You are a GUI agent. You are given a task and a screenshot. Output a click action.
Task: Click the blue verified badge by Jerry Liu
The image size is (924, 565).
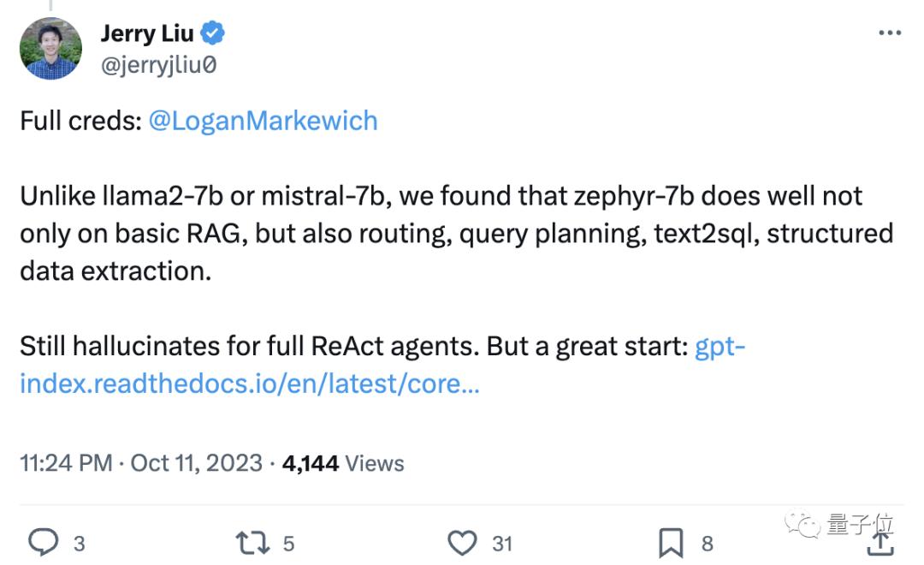(x=213, y=33)
